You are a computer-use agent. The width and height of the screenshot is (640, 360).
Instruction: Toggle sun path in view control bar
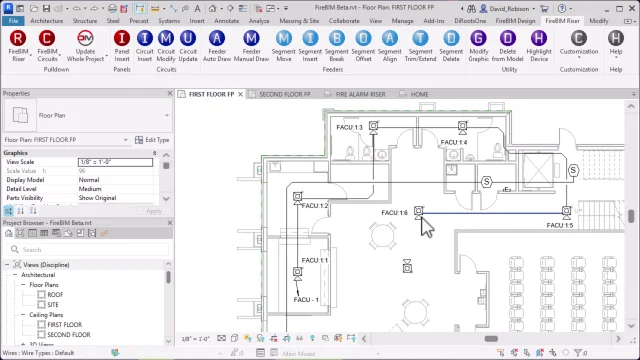tap(247, 338)
